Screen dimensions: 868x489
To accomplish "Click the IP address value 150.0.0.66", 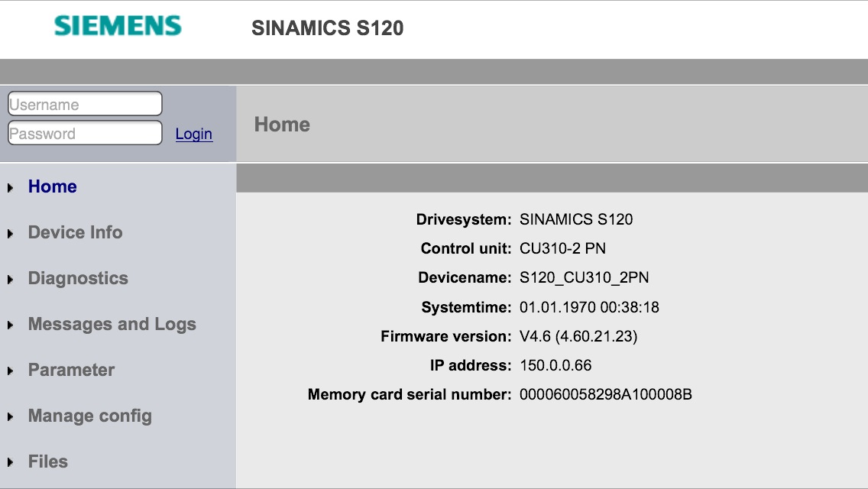I will (555, 365).
